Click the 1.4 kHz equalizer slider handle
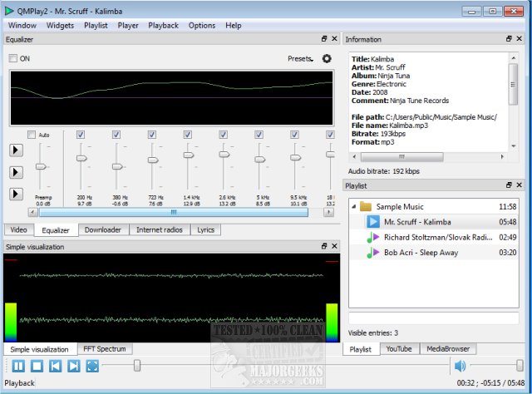The image size is (532, 394). tap(189, 155)
